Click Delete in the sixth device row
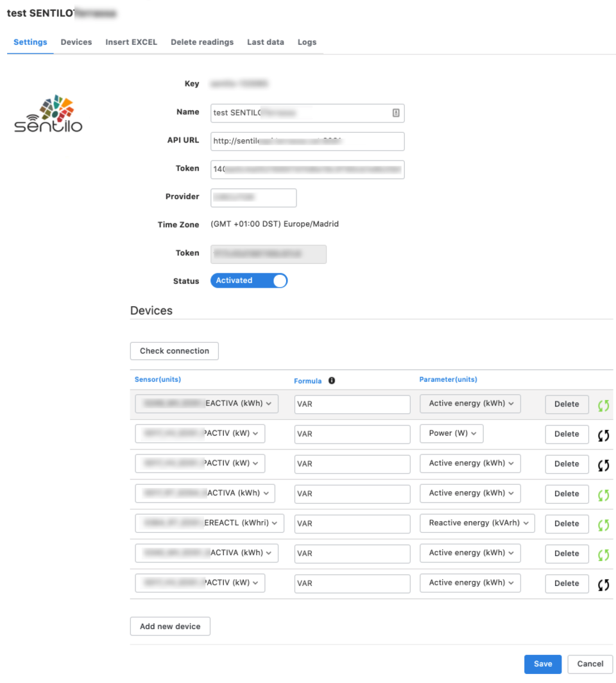Image resolution: width=616 pixels, height=683 pixels. click(567, 553)
